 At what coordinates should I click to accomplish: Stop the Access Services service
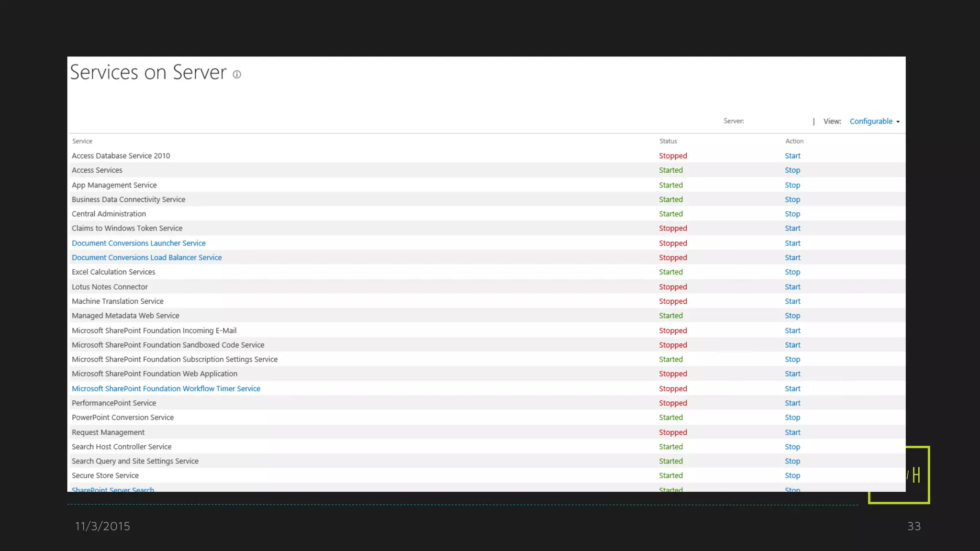792,170
